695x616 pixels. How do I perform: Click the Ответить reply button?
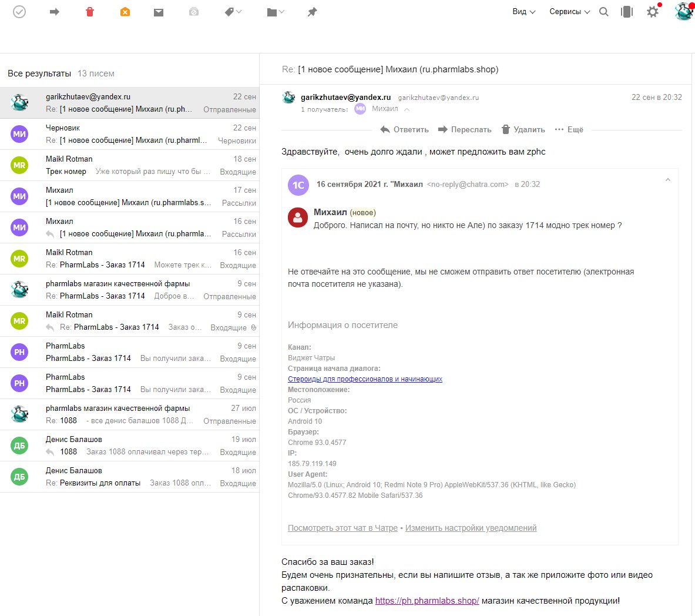click(x=404, y=129)
